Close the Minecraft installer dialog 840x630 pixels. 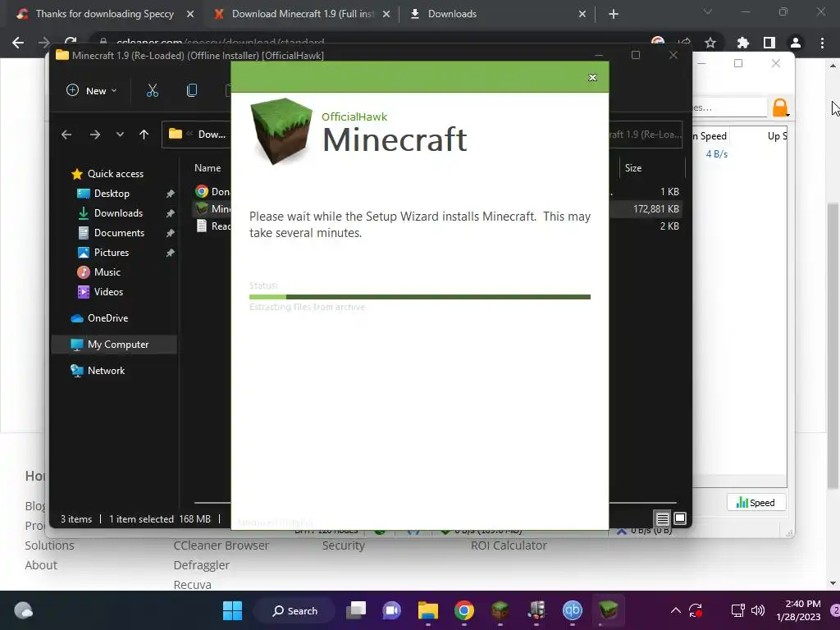[x=592, y=78]
